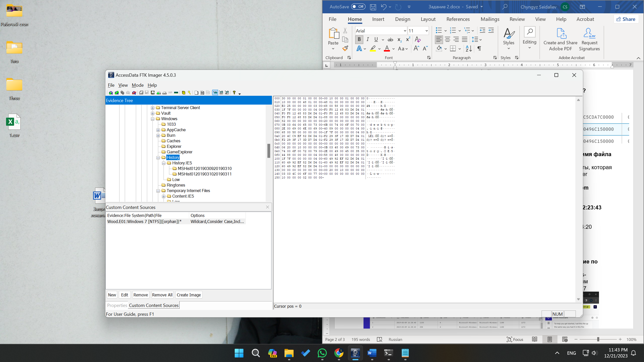
Task: Toggle Underline formatting in Word
Action: point(376,39)
